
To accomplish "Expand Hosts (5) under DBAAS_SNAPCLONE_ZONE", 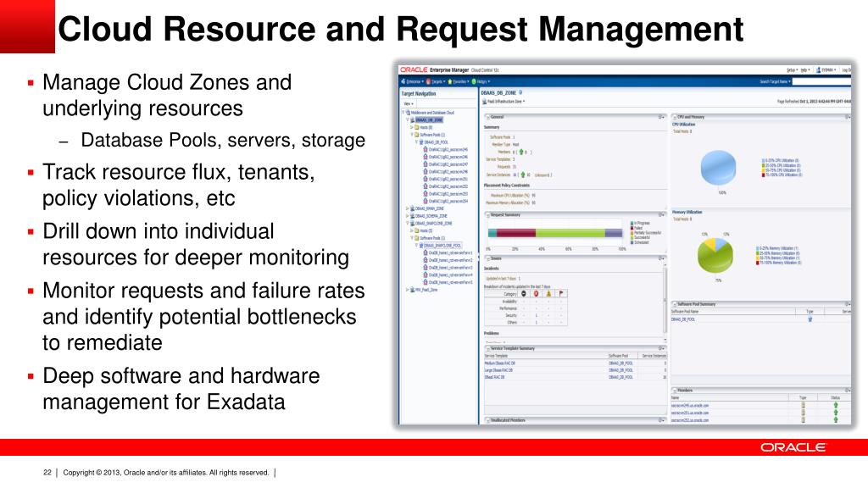I will coord(411,230).
